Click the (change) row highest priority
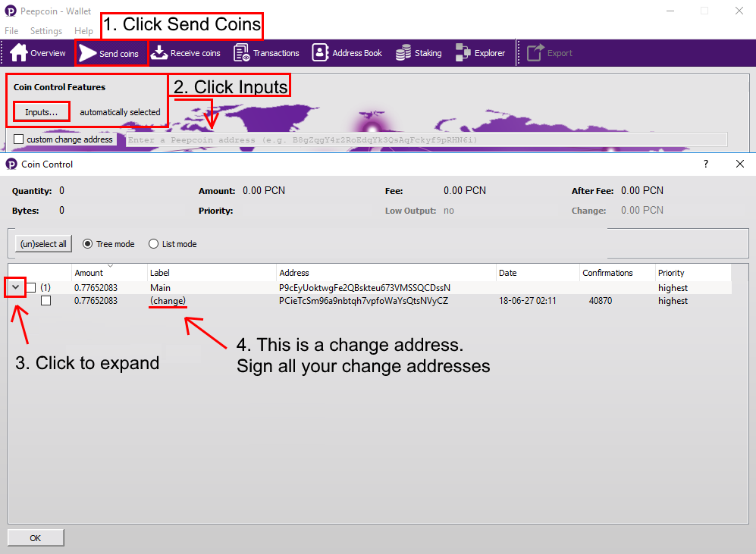 click(x=673, y=301)
